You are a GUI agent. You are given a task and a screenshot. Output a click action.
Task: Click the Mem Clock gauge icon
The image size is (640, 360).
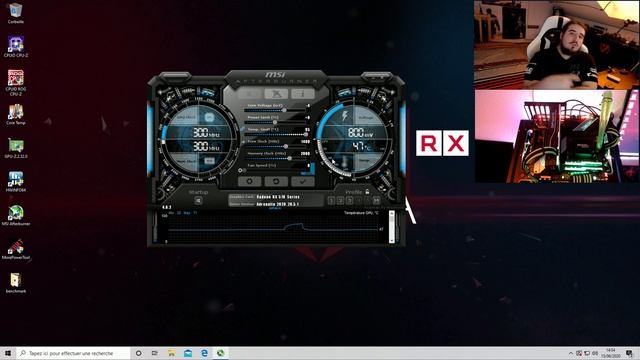pos(209,161)
